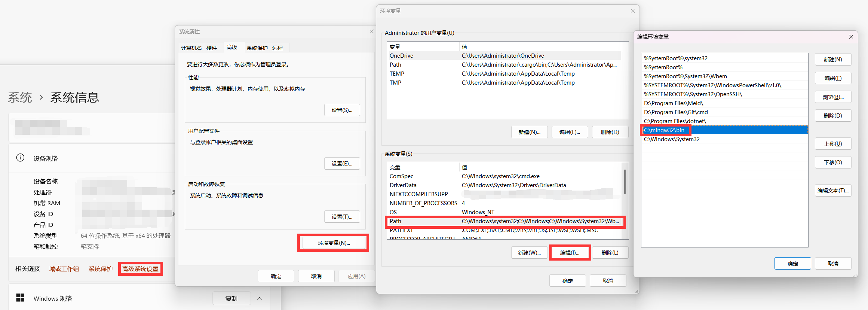Switch to the 远程 tab
Image resolution: width=868 pixels, height=310 pixels.
point(277,48)
